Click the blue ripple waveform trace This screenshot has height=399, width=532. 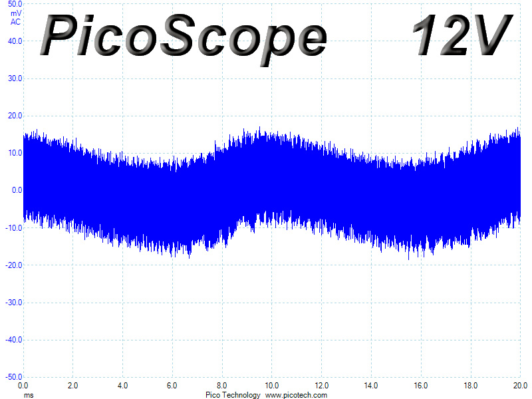click(271, 194)
